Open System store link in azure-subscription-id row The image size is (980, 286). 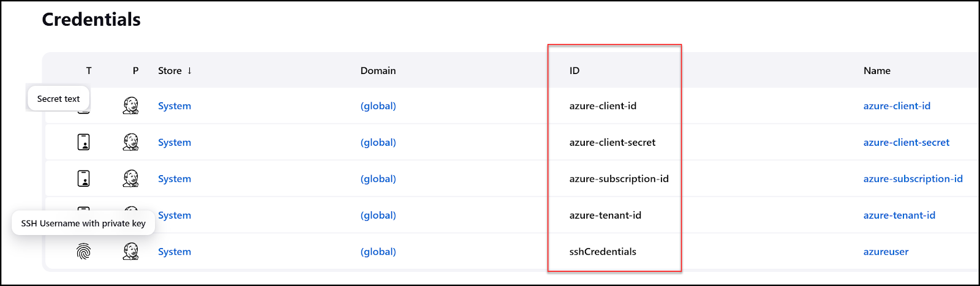[175, 179]
